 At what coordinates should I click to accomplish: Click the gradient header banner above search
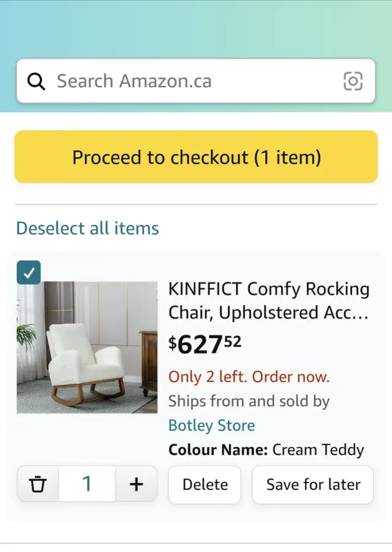196,28
